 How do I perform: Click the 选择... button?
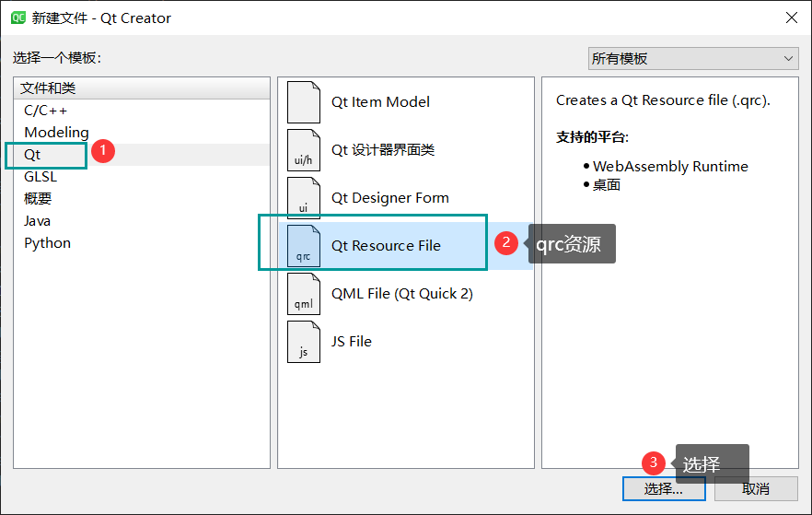click(664, 488)
